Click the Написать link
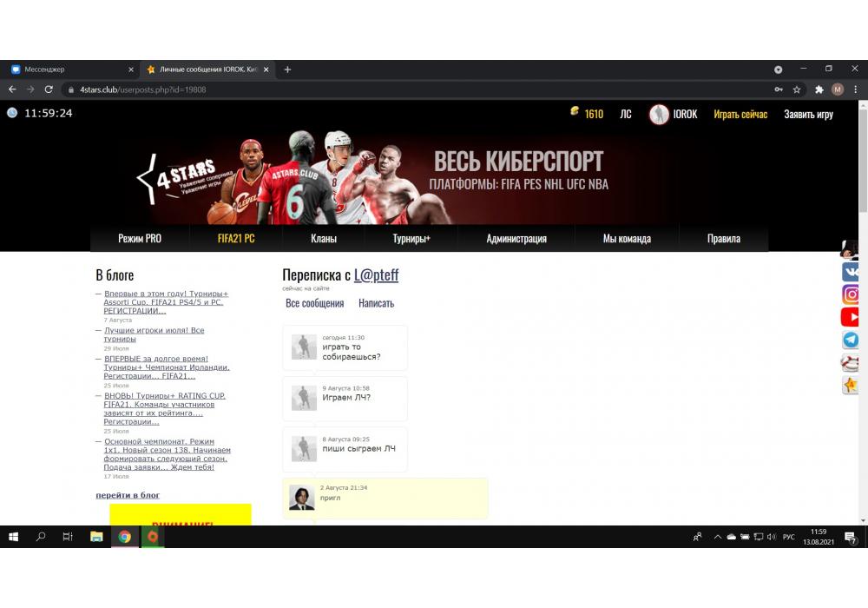 (x=376, y=303)
